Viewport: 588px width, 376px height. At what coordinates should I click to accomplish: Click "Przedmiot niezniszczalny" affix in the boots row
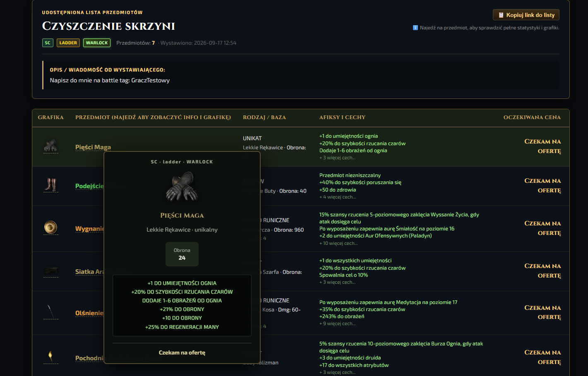coord(350,175)
